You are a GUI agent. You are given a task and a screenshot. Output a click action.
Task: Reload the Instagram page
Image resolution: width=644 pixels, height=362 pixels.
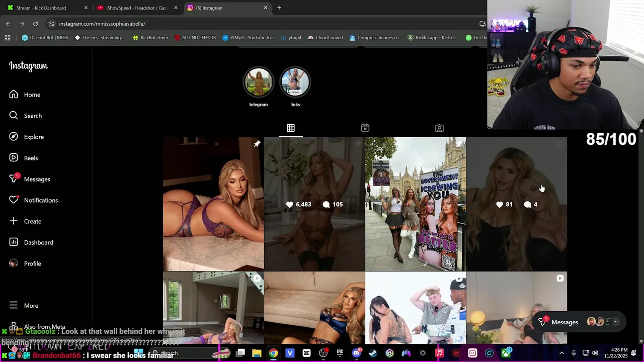pos(35,24)
